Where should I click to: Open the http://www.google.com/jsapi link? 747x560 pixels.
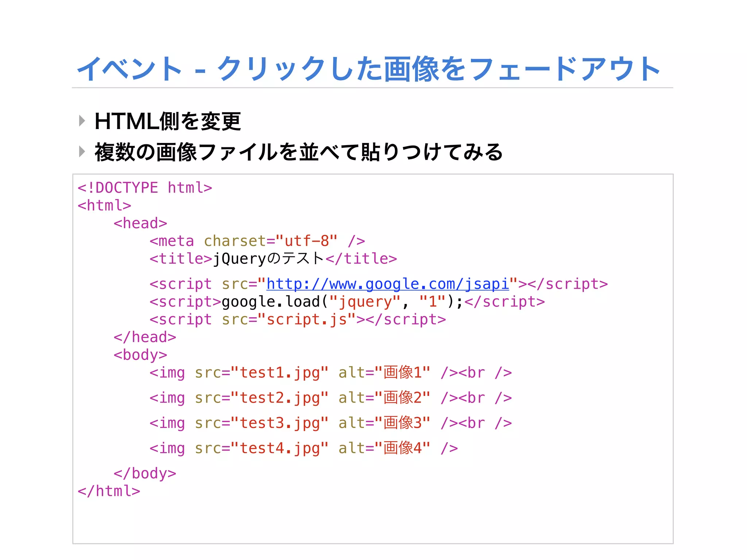[x=388, y=284]
